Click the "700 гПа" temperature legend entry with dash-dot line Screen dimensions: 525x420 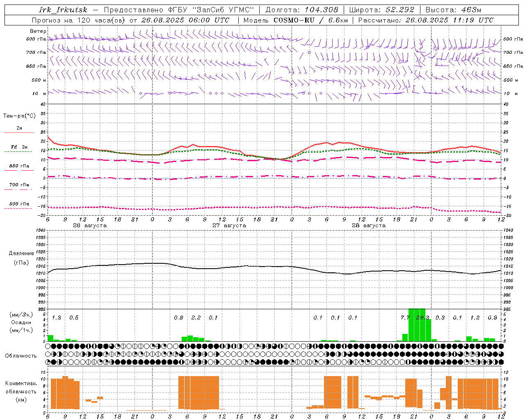19,185
